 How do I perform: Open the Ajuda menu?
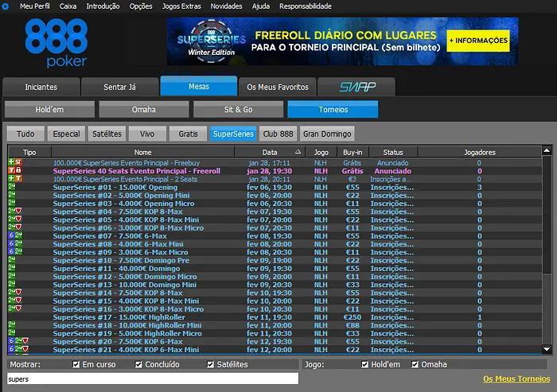[261, 6]
